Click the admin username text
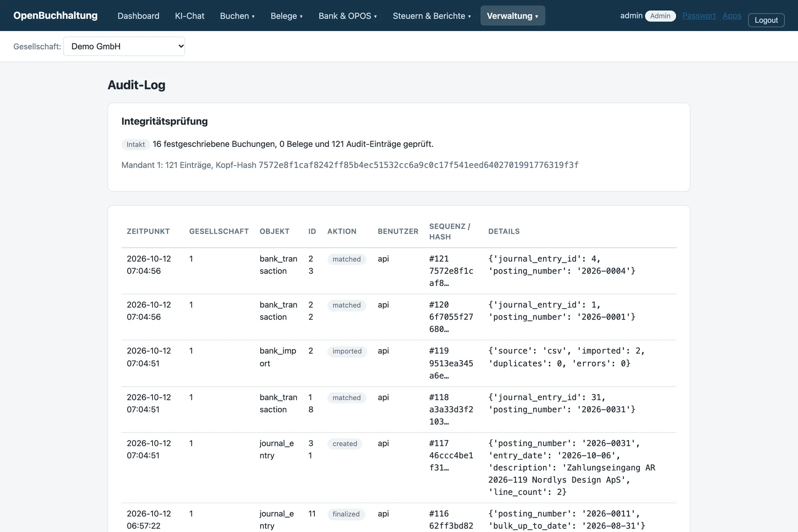Image resolution: width=798 pixels, height=532 pixels. point(631,16)
